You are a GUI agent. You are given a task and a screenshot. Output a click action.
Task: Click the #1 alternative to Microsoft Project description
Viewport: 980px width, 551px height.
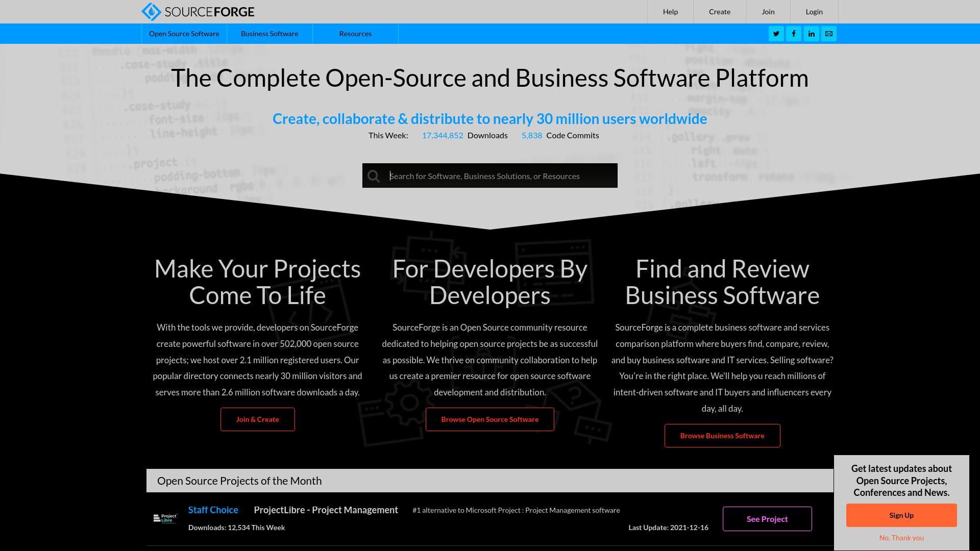516,510
